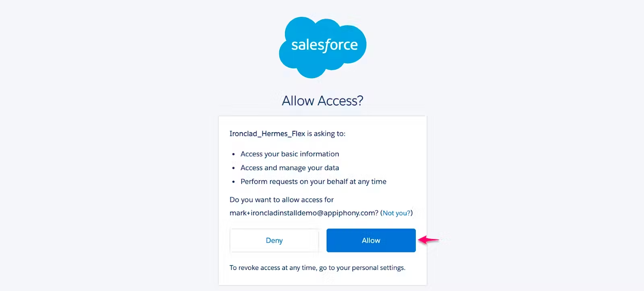Select 'Access your basic information' permission text
644x291 pixels.
[290, 154]
